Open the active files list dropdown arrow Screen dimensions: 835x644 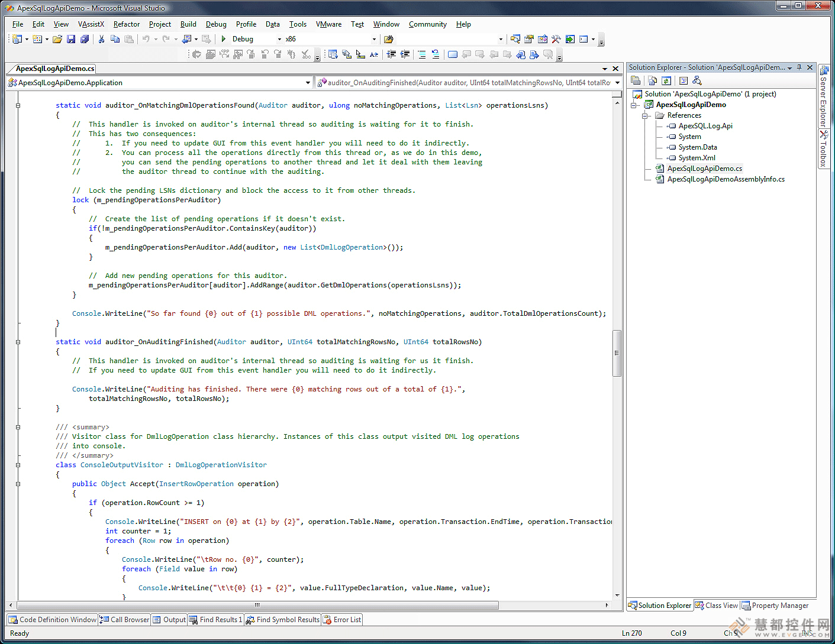[x=605, y=69]
